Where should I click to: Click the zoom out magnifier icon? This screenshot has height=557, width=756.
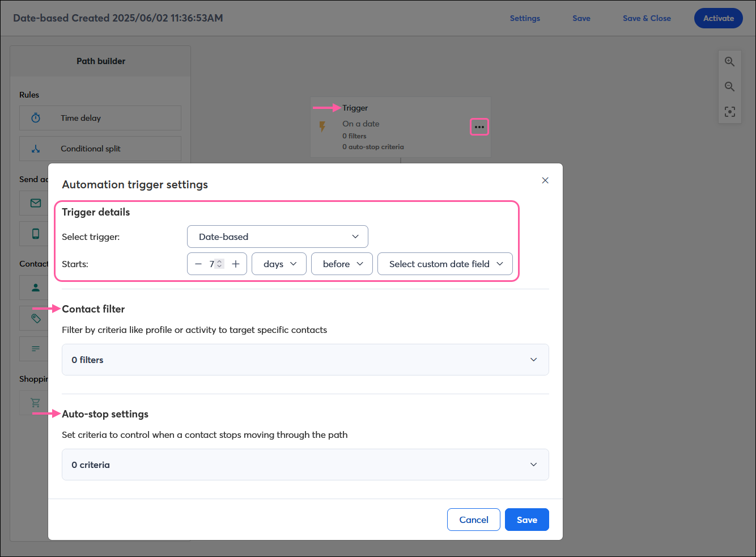pos(729,87)
